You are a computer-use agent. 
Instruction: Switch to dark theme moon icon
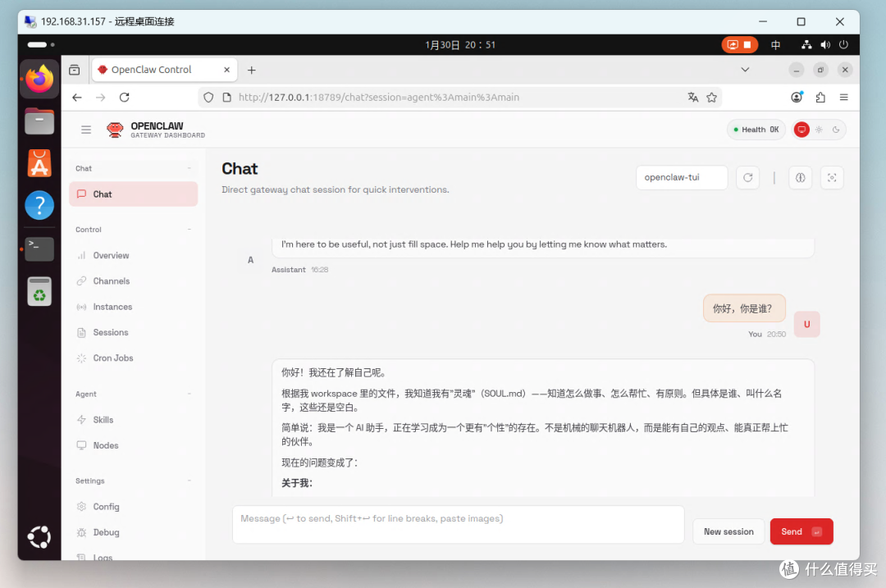[x=836, y=130]
